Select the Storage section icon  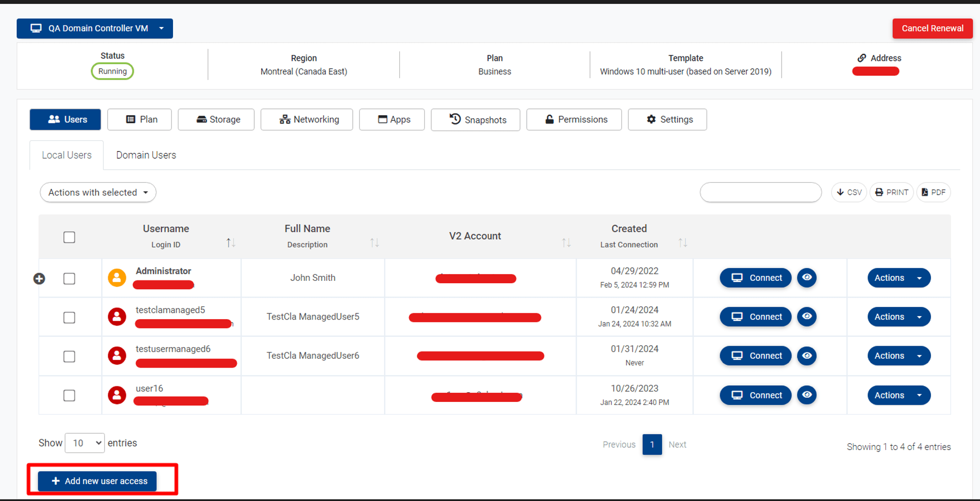pos(201,119)
